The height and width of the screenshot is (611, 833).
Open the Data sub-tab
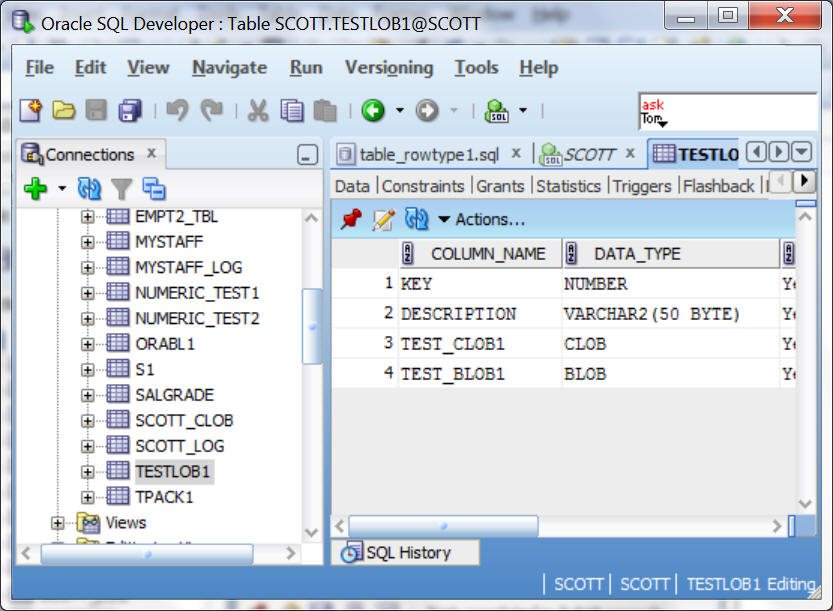[352, 186]
